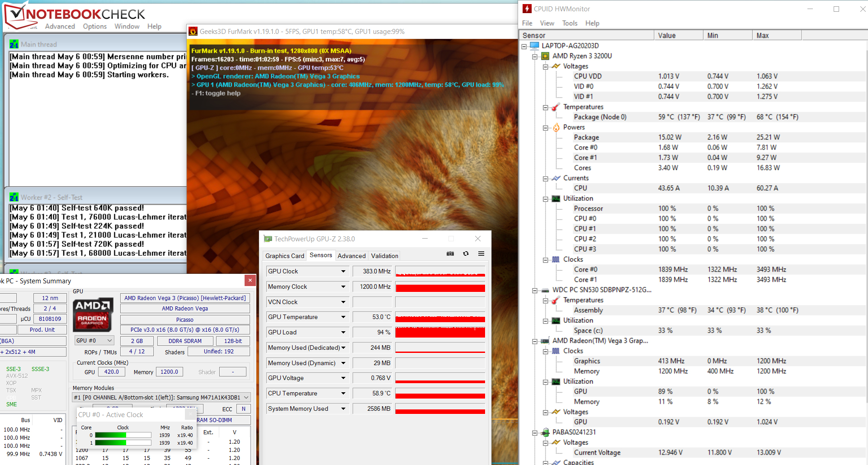This screenshot has width=868, height=465.
Task: Click the Memory current clock field showing 1200.0
Action: click(x=170, y=372)
